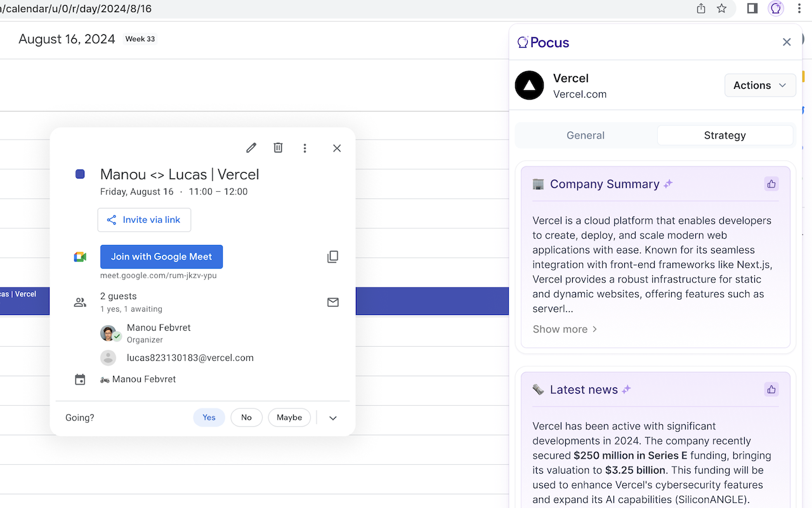The height and width of the screenshot is (508, 812).
Task: Expand Company Summary with Show more
Action: 565,329
